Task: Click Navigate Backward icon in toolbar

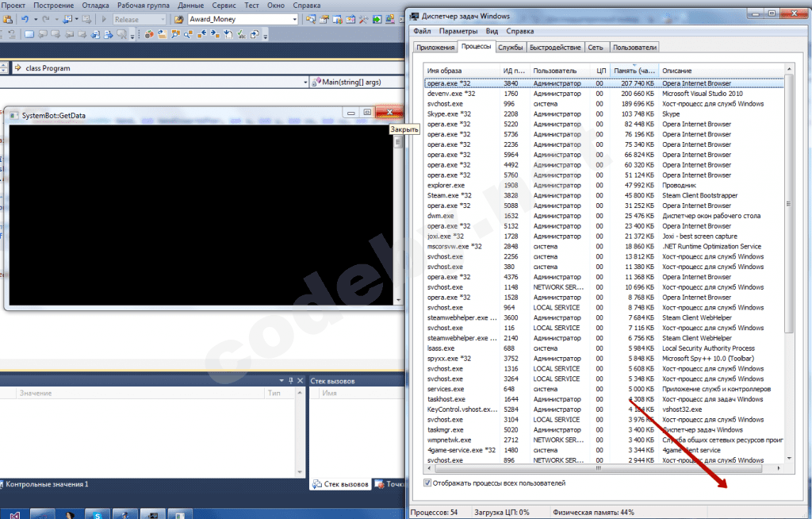Action: (x=67, y=19)
